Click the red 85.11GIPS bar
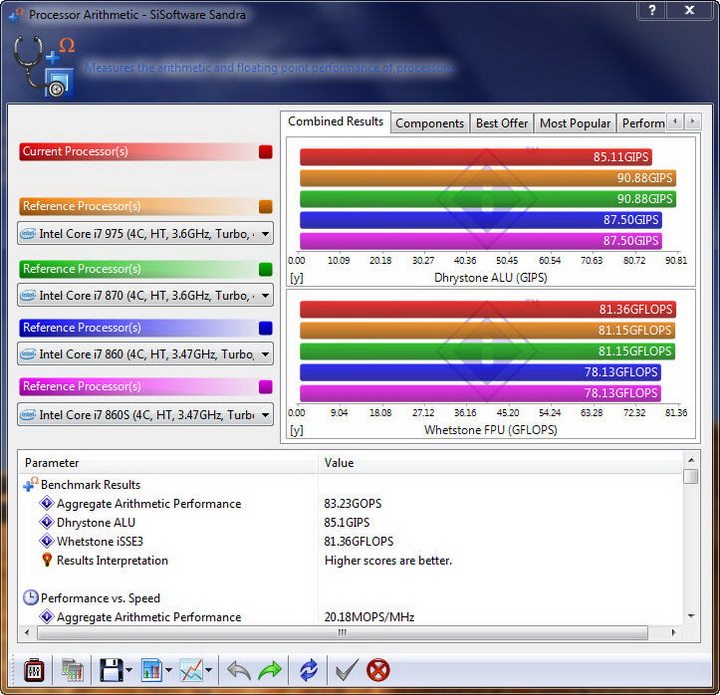This screenshot has width=720, height=695. pyautogui.click(x=476, y=157)
